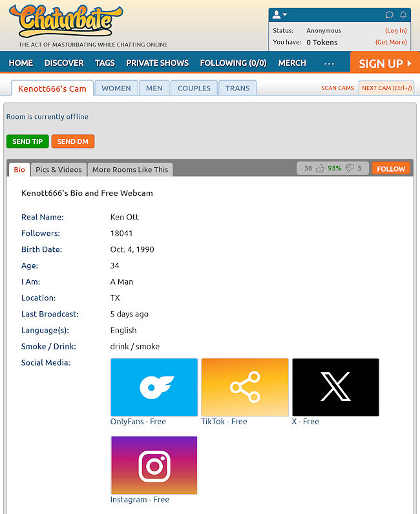Go to HOME in navigation bar
The image size is (420, 514).
21,63
